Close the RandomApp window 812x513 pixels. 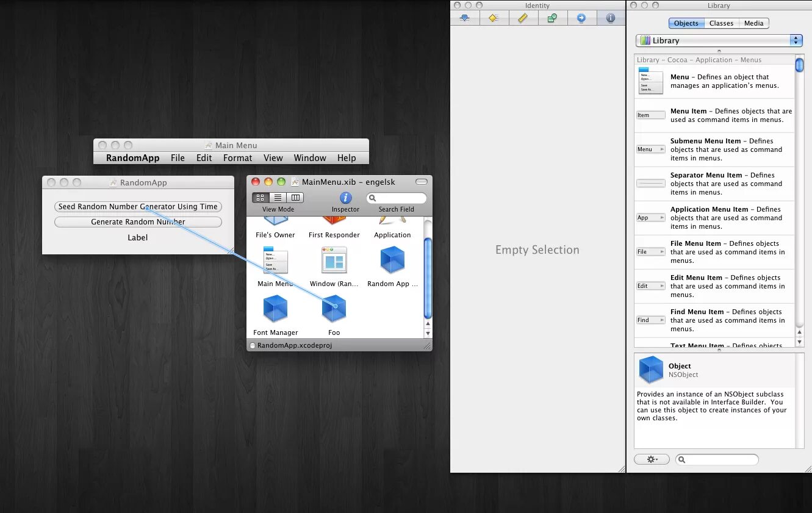tap(51, 182)
